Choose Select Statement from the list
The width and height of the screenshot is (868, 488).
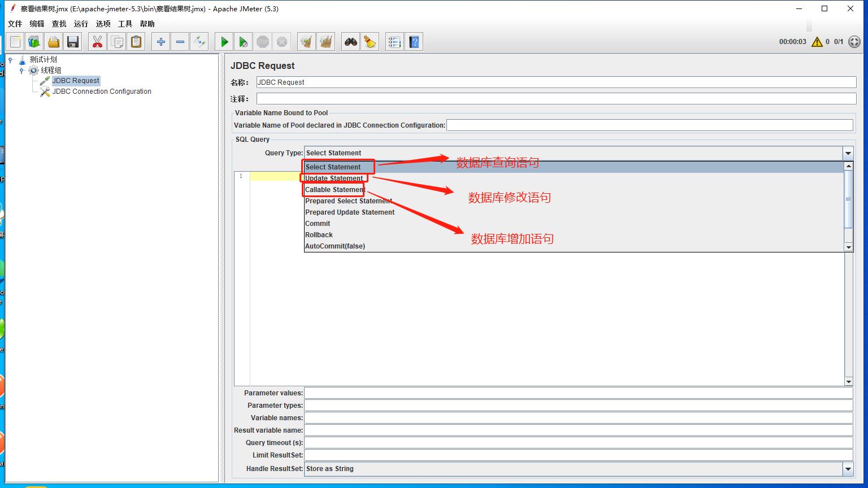click(574, 167)
